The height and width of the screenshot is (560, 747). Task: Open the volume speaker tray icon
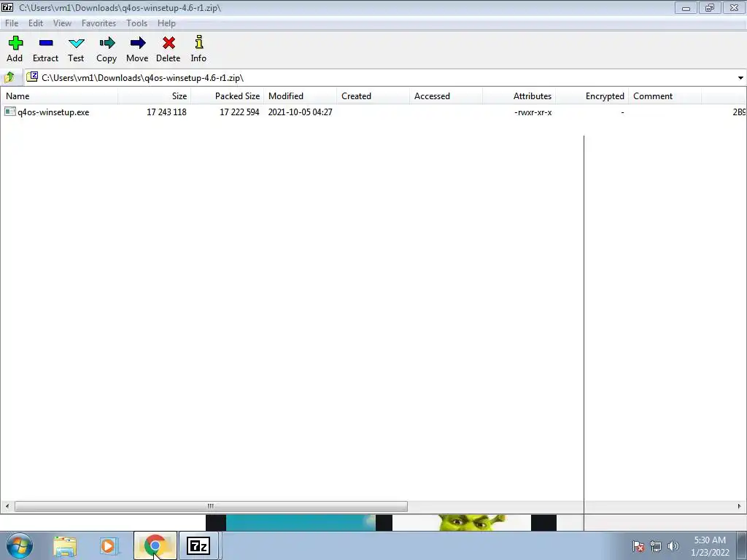pos(673,546)
